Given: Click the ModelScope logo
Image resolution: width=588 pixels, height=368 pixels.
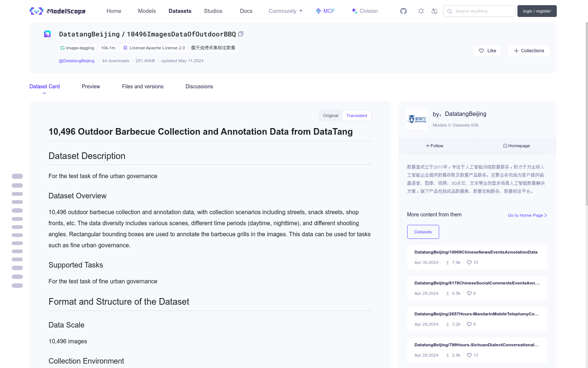Looking at the screenshot, I should pyautogui.click(x=58, y=11).
